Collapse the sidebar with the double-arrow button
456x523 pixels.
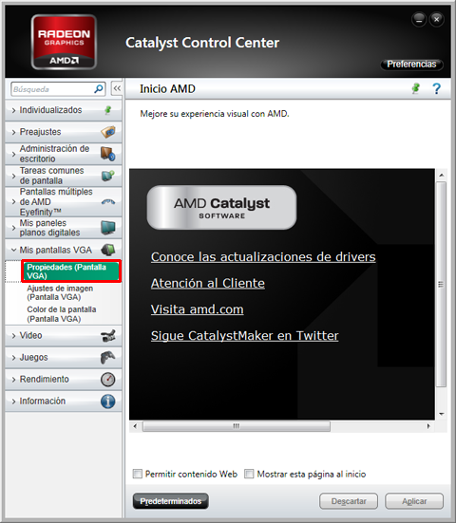click(117, 89)
